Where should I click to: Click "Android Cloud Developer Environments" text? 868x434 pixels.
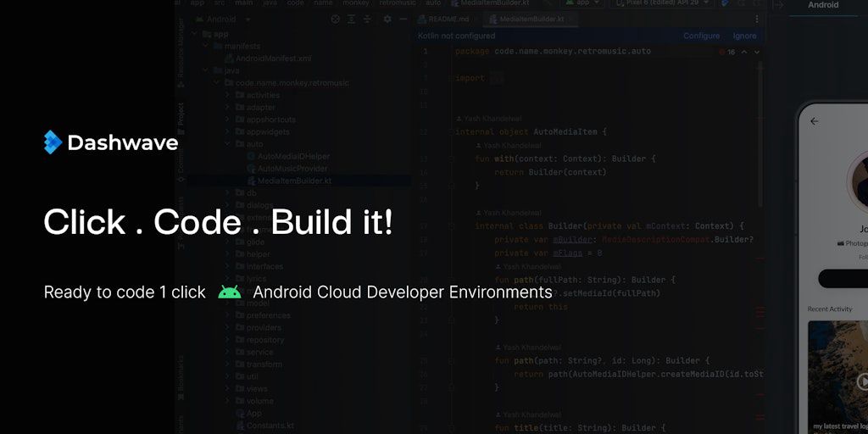pyautogui.click(x=403, y=292)
